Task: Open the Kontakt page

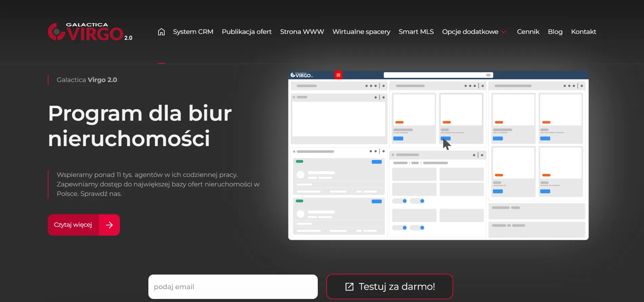Action: (583, 32)
